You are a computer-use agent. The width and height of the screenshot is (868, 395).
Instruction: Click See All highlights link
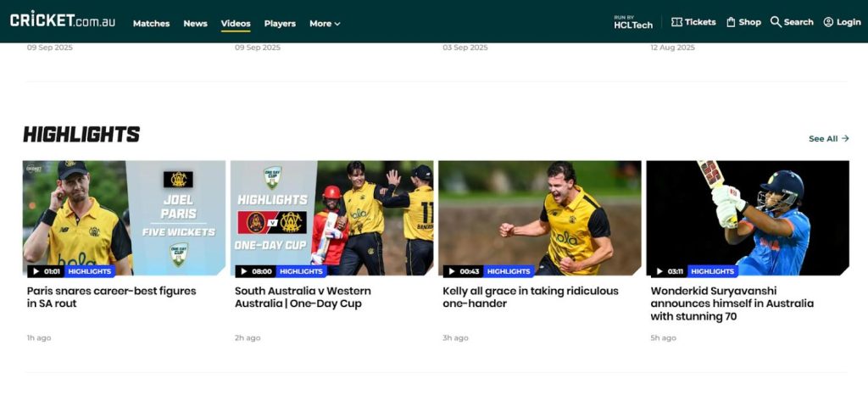tap(828, 139)
